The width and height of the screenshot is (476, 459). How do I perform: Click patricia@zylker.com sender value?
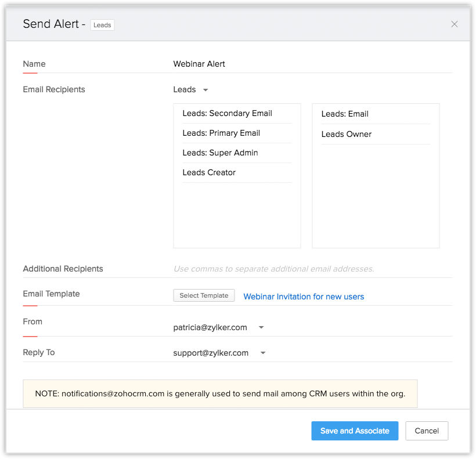[x=210, y=328]
